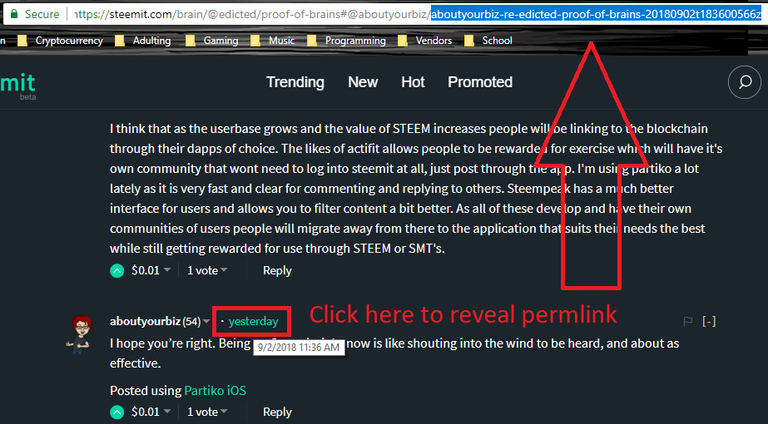This screenshot has height=424, width=768.
Task: Open the Programming bookmark folder
Action: click(347, 41)
